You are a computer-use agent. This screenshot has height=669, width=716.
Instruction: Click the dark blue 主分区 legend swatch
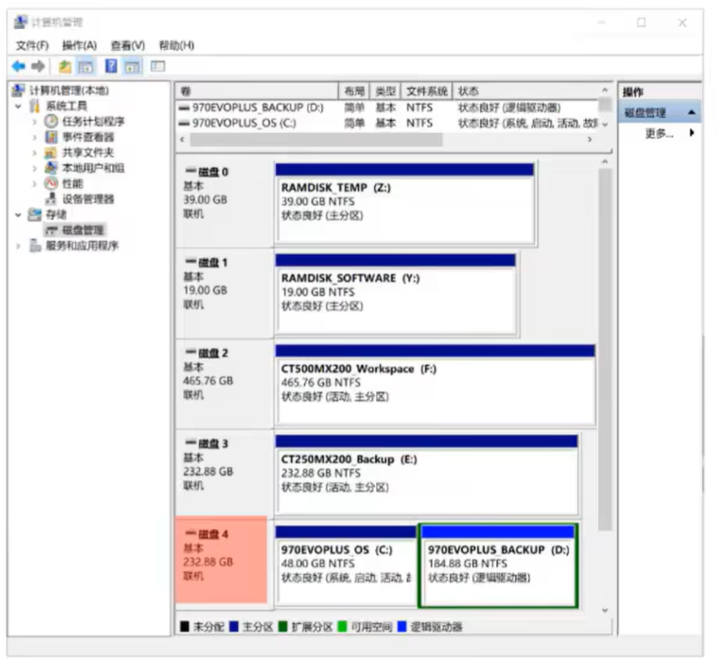tap(234, 627)
